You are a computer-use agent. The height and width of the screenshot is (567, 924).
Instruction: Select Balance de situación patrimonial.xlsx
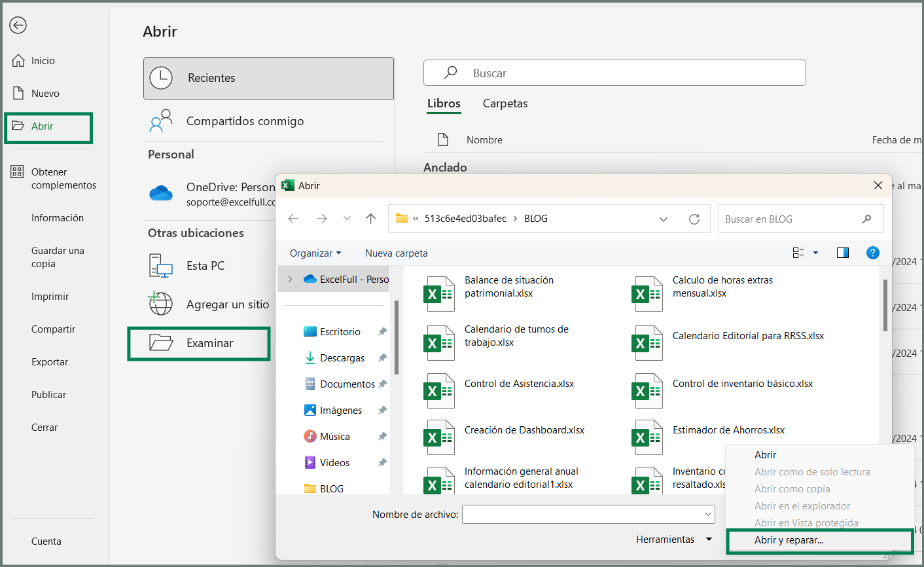click(489, 294)
